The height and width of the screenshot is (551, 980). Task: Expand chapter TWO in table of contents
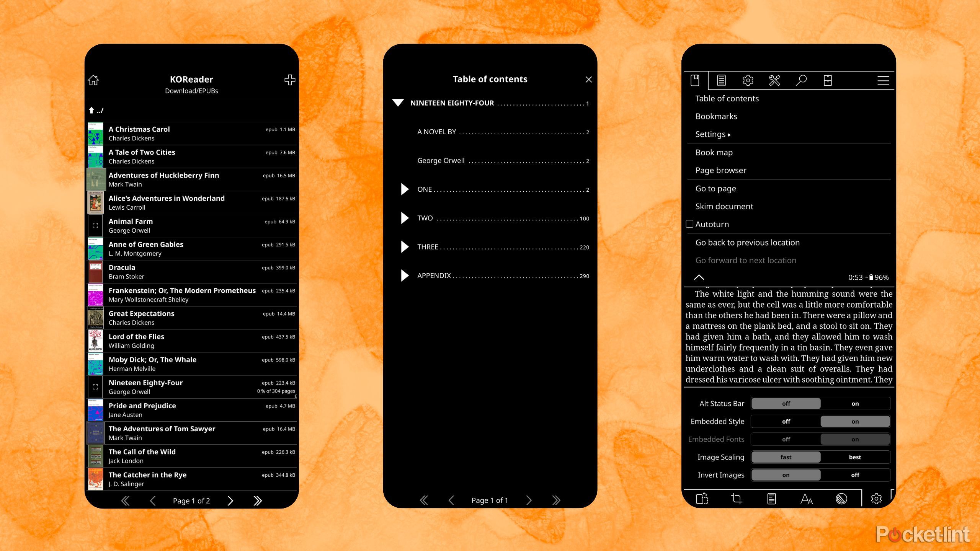(x=405, y=218)
